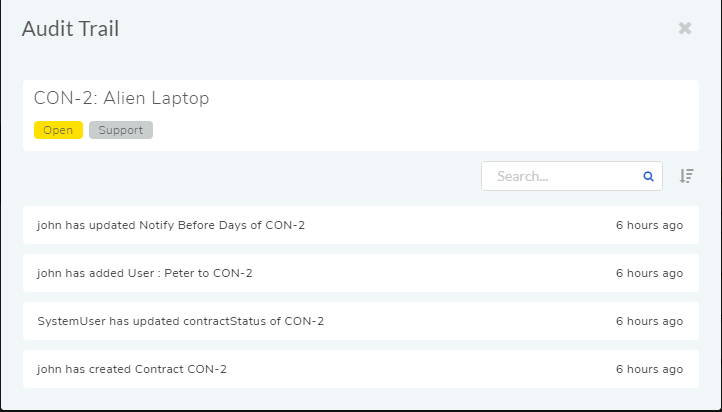Image resolution: width=722 pixels, height=412 pixels.
Task: Open the updated Notify Before Days entry
Action: pyautogui.click(x=361, y=225)
